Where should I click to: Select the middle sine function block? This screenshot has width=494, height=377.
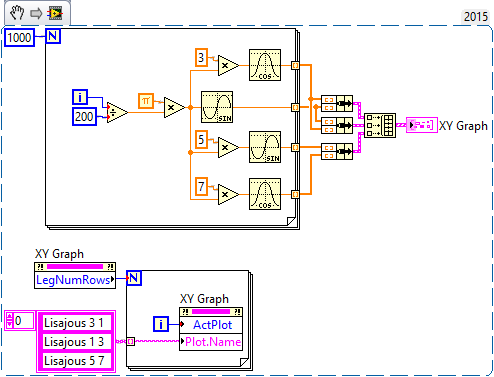[x=217, y=107]
